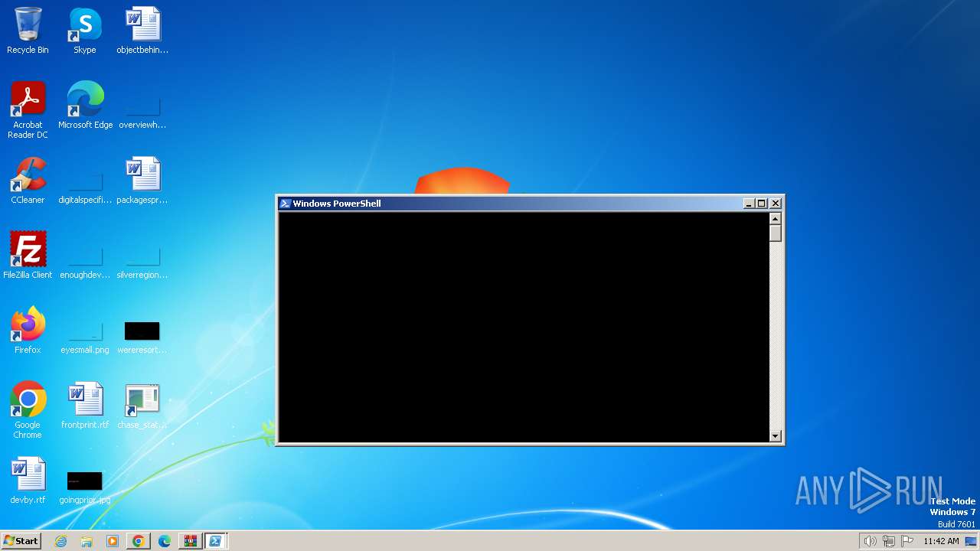Open the Start menu
This screenshot has height=551, width=980.
coord(21,541)
